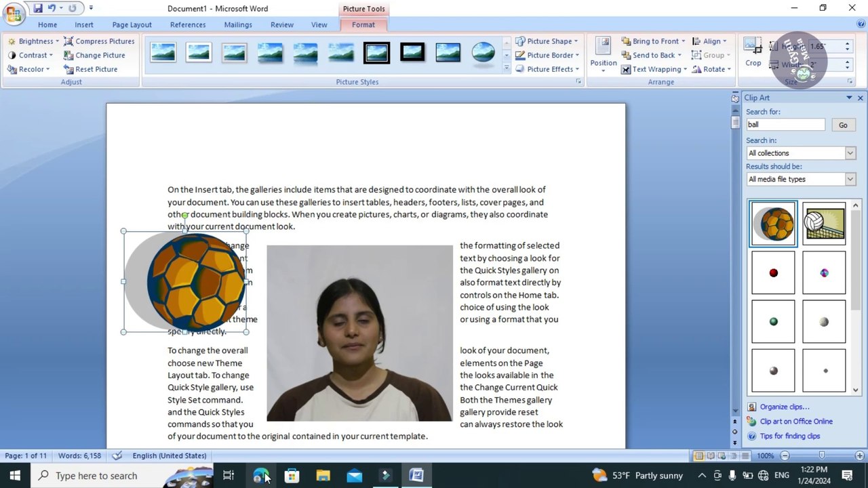Open the notification center icon
868x488 pixels.
847,476
